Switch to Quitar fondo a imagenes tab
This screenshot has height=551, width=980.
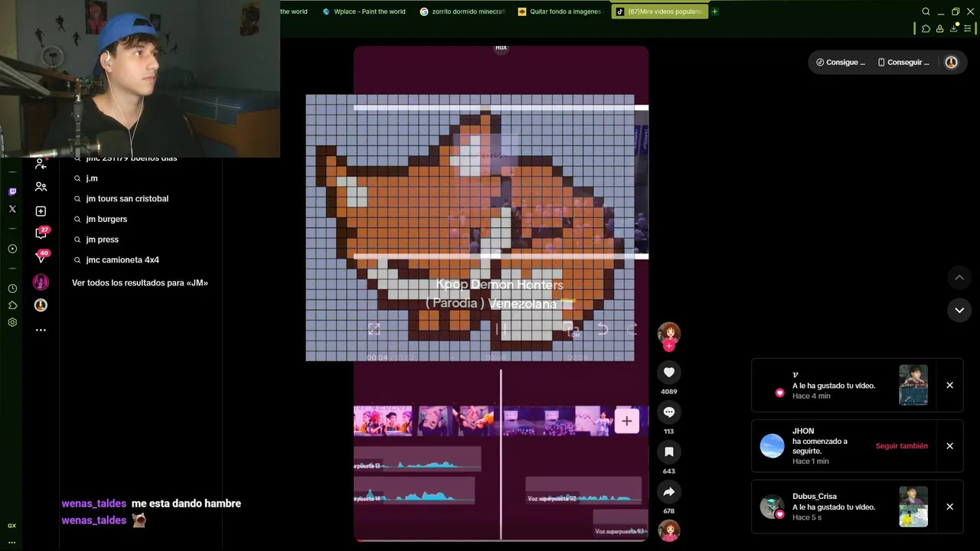[560, 11]
